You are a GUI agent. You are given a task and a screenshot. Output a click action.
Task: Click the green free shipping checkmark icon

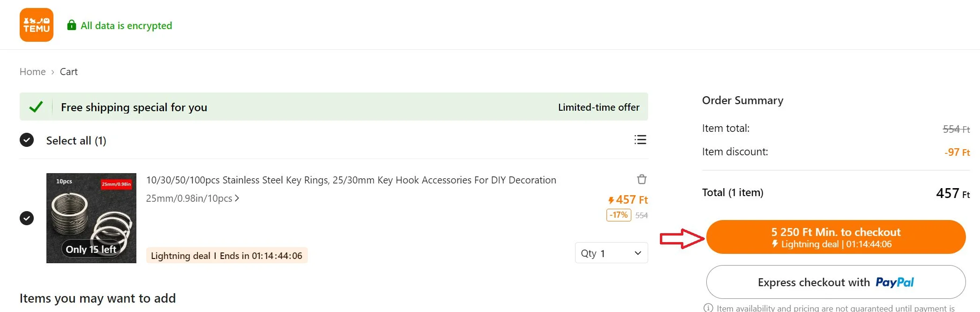pyautogui.click(x=36, y=107)
